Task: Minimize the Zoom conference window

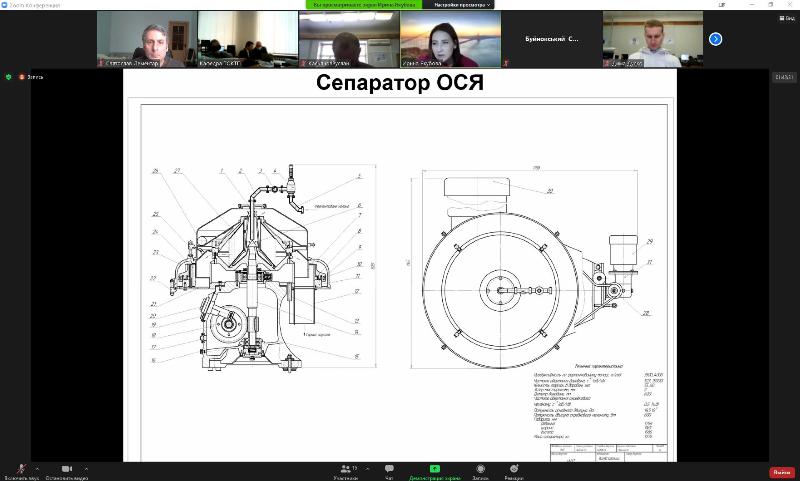Action: [750, 5]
